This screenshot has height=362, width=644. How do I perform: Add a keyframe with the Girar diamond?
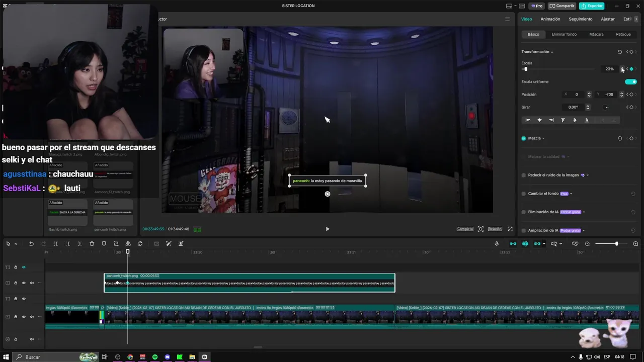(631, 107)
